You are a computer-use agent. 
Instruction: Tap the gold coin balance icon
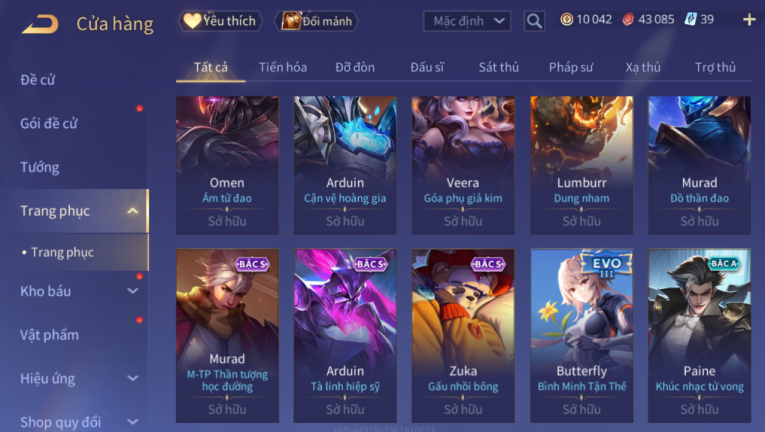click(566, 20)
